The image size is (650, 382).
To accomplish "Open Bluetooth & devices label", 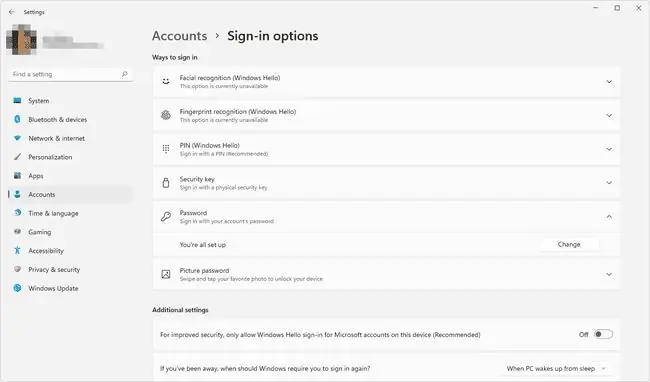I will click(58, 119).
